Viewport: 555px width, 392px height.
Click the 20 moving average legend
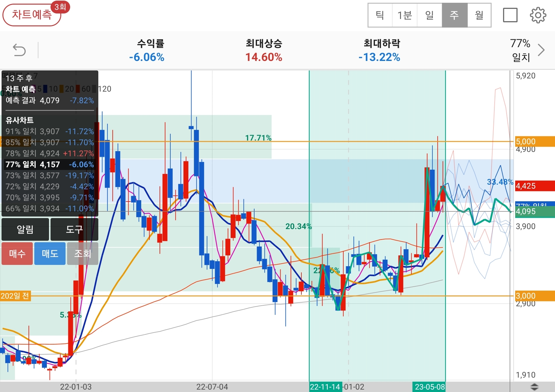click(67, 89)
